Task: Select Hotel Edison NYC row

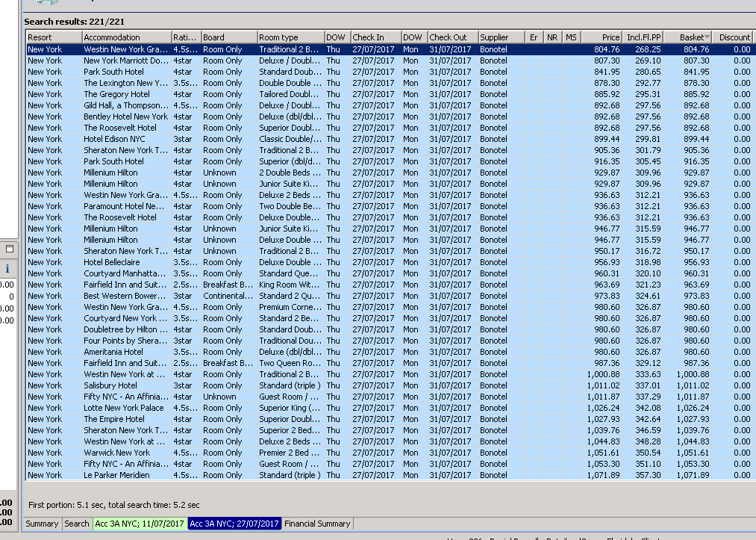Action: [389, 139]
